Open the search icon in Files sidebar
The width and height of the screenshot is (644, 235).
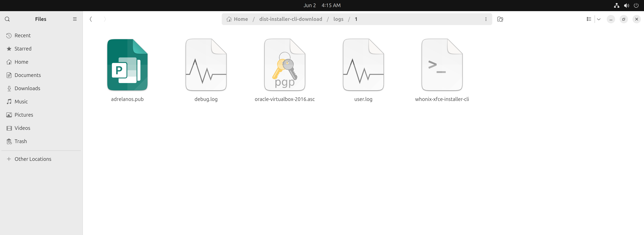coord(7,19)
